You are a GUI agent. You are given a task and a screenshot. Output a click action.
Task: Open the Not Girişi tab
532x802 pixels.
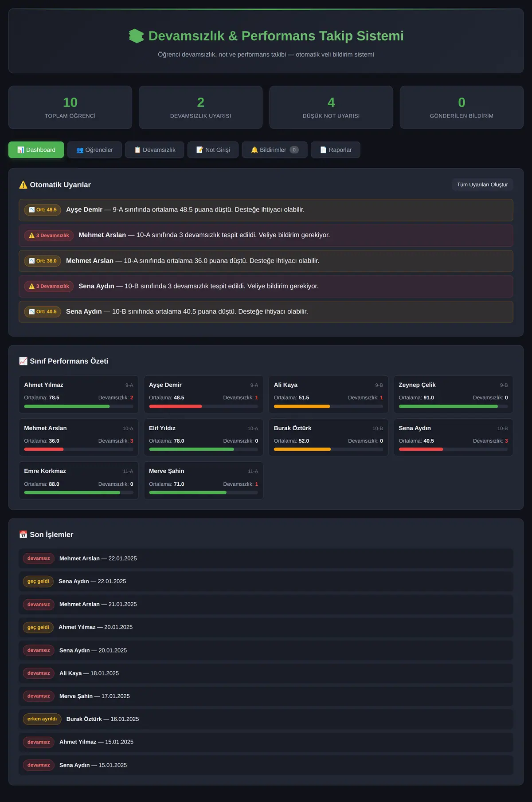pos(213,150)
